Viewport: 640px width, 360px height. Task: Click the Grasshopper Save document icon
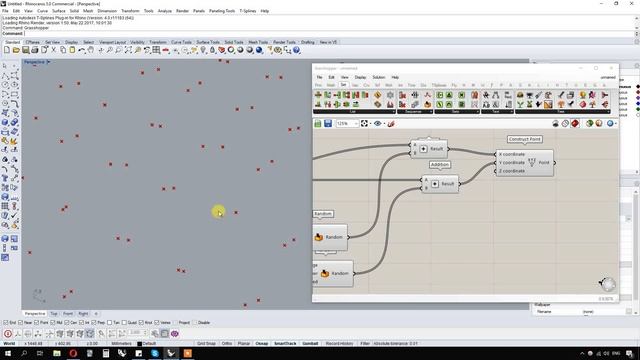click(x=328, y=123)
